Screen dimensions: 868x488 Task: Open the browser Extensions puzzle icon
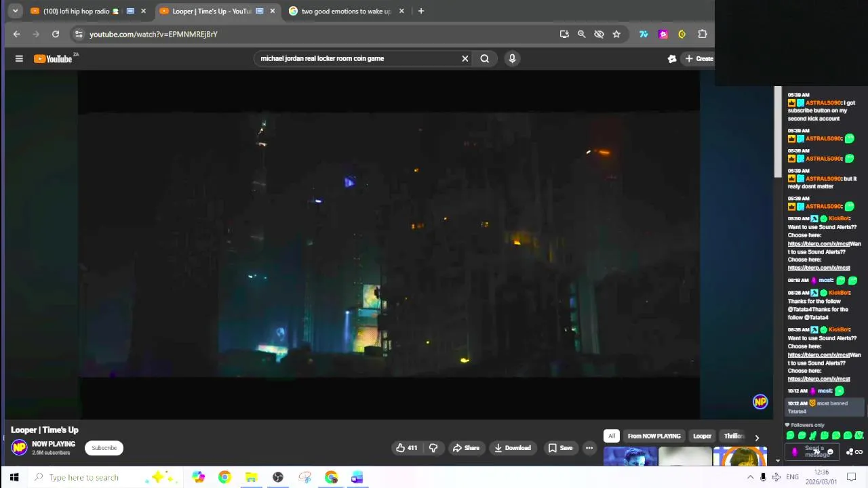tap(703, 34)
